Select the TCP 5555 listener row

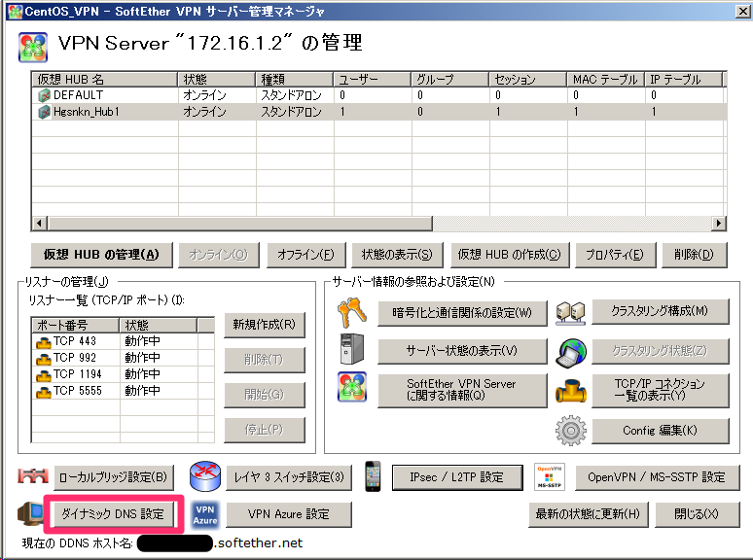pyautogui.click(x=123, y=391)
